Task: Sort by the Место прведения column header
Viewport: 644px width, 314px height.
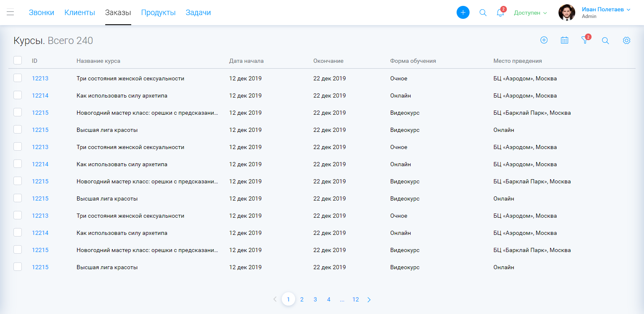Action: [x=518, y=61]
